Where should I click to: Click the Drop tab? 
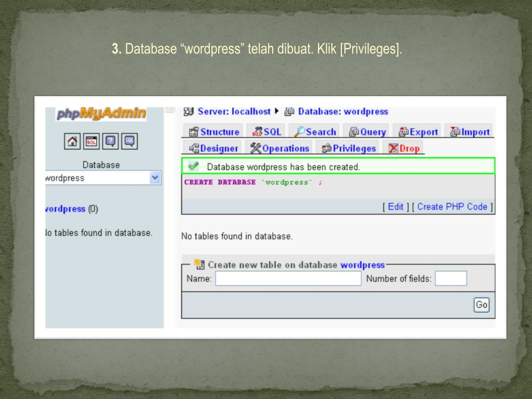403,148
